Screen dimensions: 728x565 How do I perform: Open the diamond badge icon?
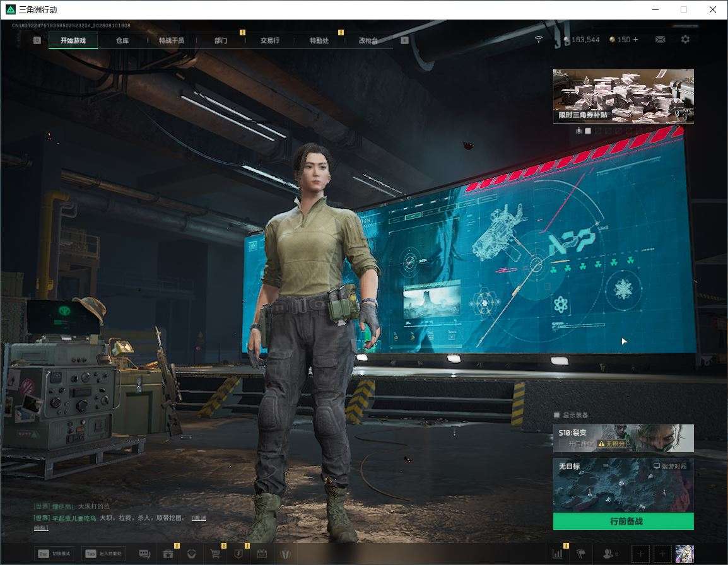[191, 554]
